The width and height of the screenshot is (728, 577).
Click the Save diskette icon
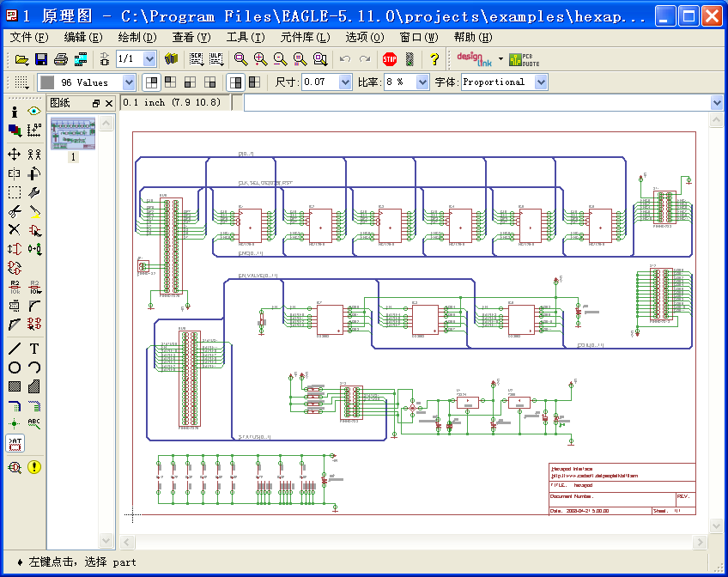(41, 59)
